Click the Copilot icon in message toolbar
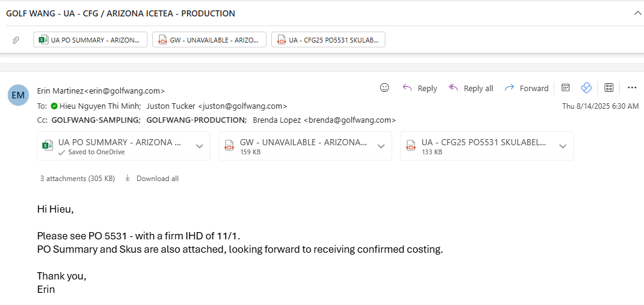644x305 pixels. pyautogui.click(x=586, y=87)
